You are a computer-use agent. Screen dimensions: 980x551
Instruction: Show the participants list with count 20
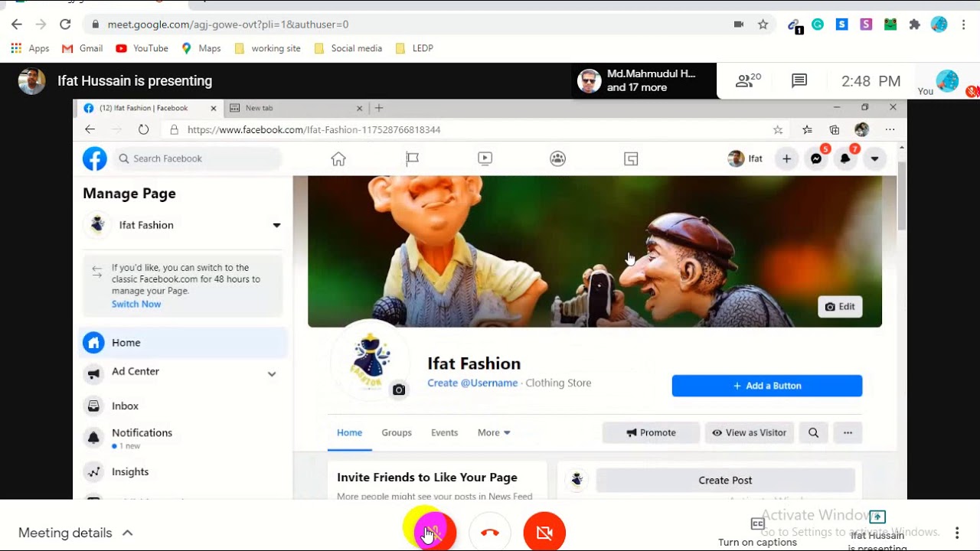point(748,80)
